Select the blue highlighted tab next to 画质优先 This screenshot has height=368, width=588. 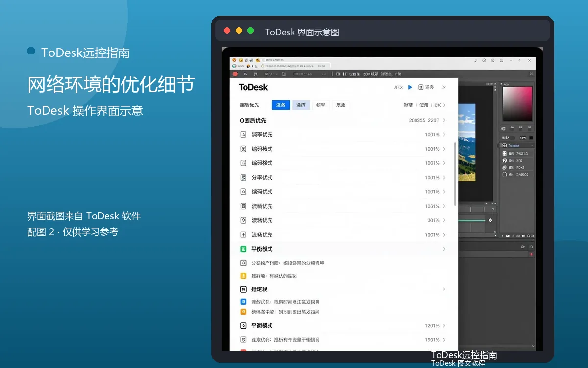click(281, 105)
